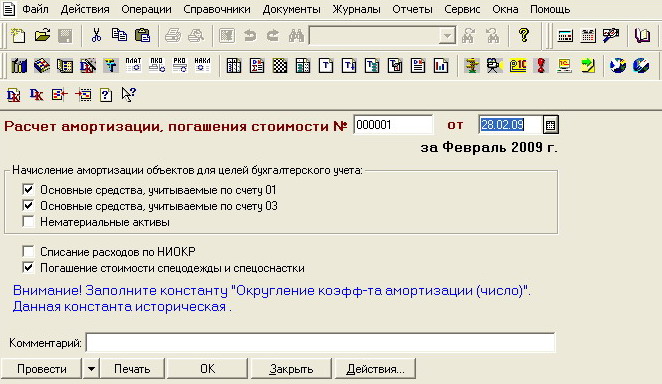Click the document number field 000001
Screen dimensions: 662x384
[x=393, y=125]
